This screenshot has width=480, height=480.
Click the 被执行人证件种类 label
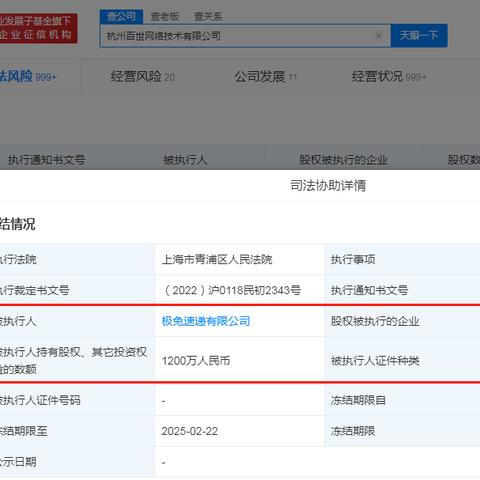pos(375,360)
